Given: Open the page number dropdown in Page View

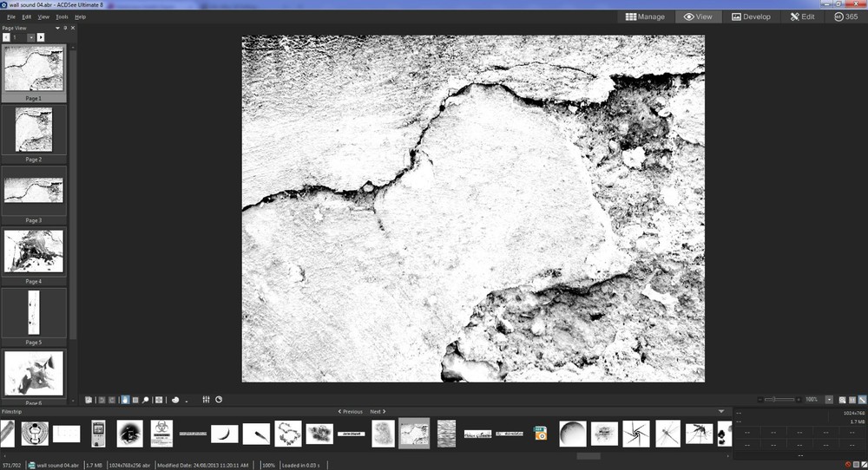Looking at the screenshot, I should point(31,37).
